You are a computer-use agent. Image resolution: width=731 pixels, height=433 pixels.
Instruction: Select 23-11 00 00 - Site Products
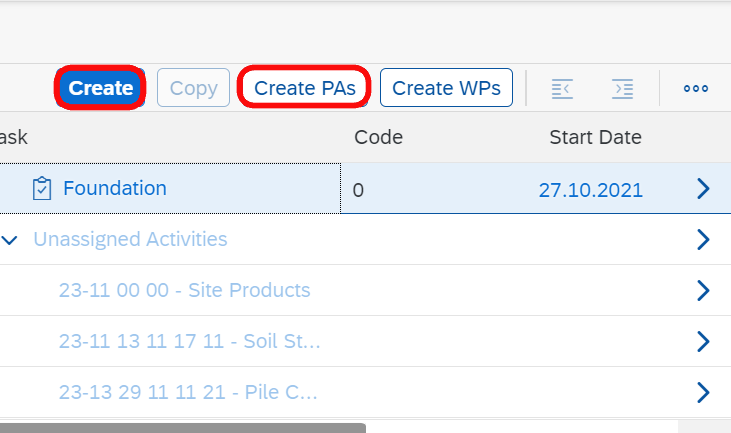(184, 290)
